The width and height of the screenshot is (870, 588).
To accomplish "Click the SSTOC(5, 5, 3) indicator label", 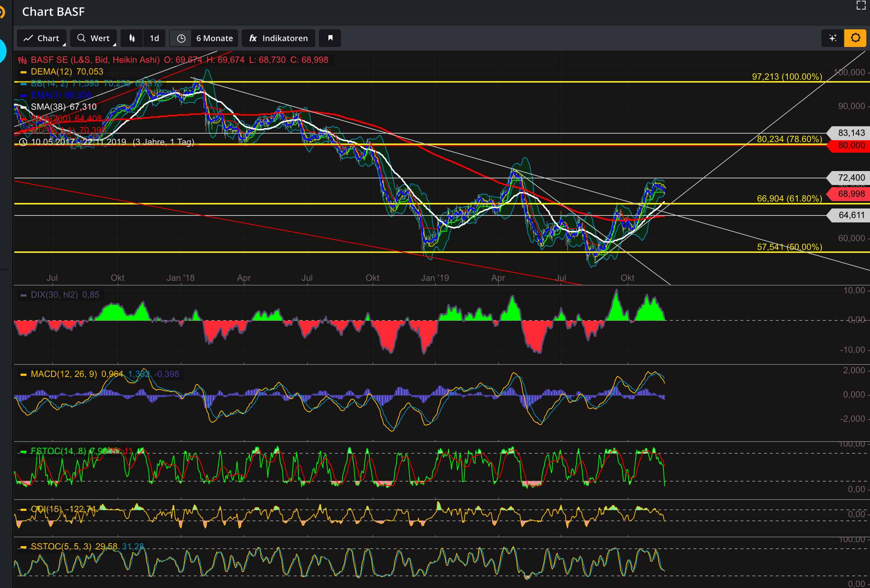I will click(61, 547).
